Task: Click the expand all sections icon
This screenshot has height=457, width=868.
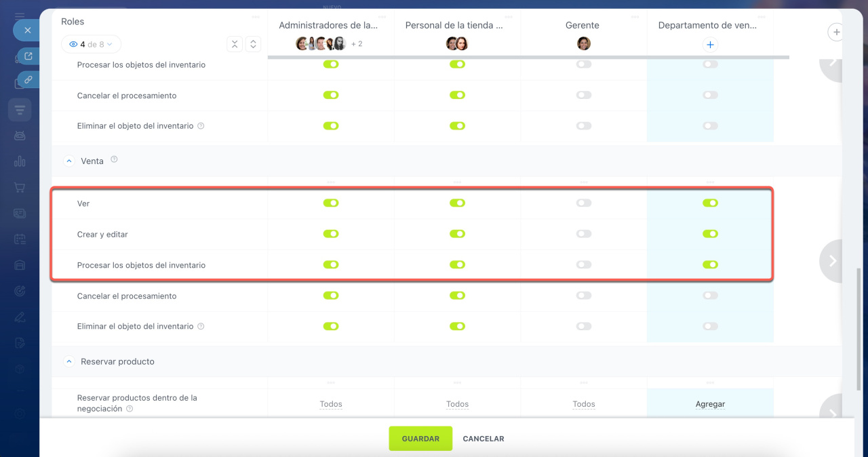Action: tap(253, 44)
